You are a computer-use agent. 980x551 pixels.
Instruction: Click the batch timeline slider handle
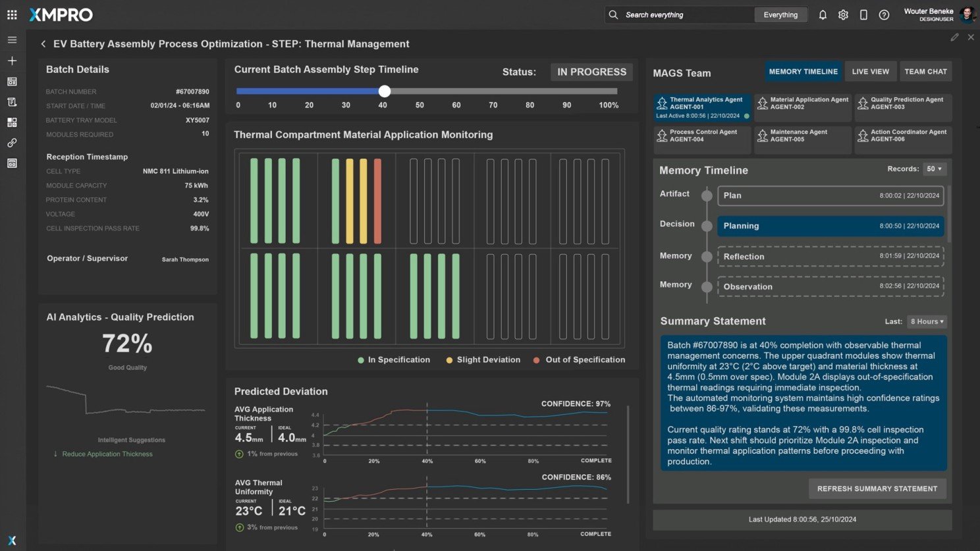click(x=385, y=92)
